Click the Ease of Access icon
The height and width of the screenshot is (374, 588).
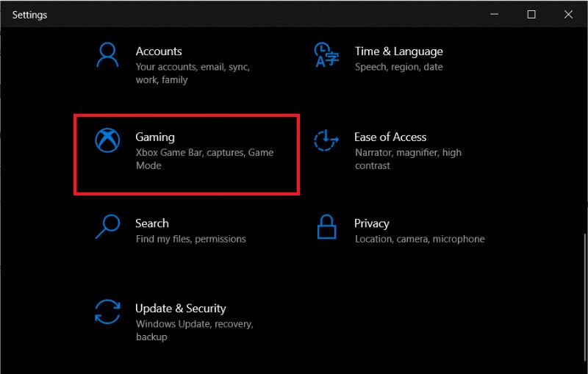[326, 140]
